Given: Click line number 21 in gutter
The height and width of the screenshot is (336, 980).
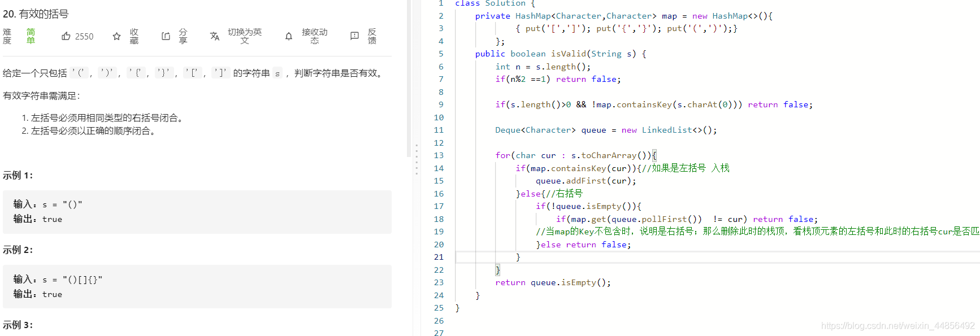Looking at the screenshot, I should click(x=439, y=257).
